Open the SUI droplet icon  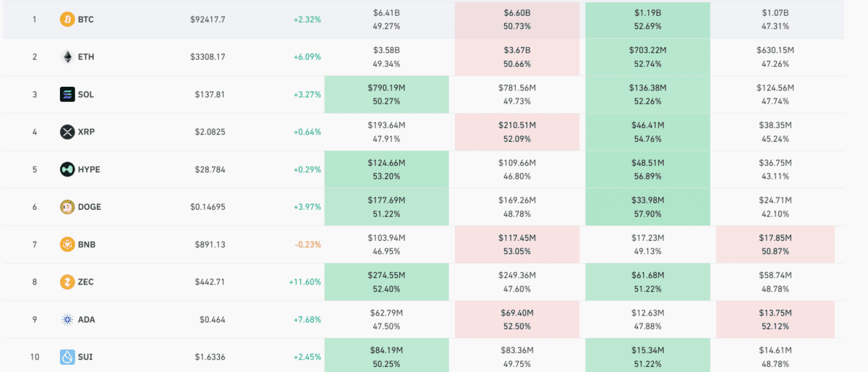click(67, 357)
